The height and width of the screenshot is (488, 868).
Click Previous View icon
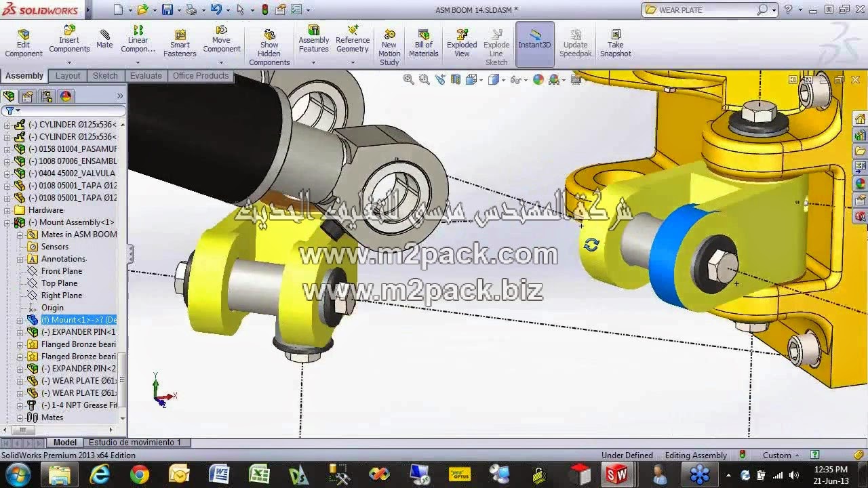point(440,79)
